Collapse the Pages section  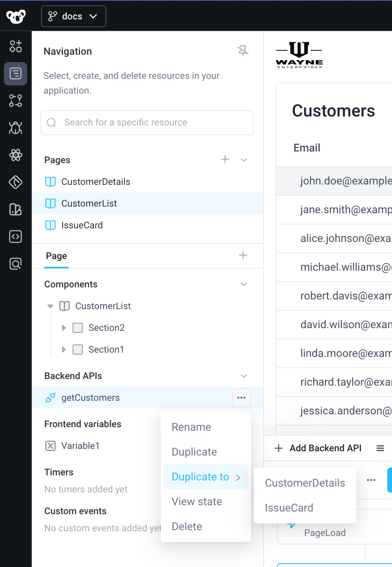244,160
